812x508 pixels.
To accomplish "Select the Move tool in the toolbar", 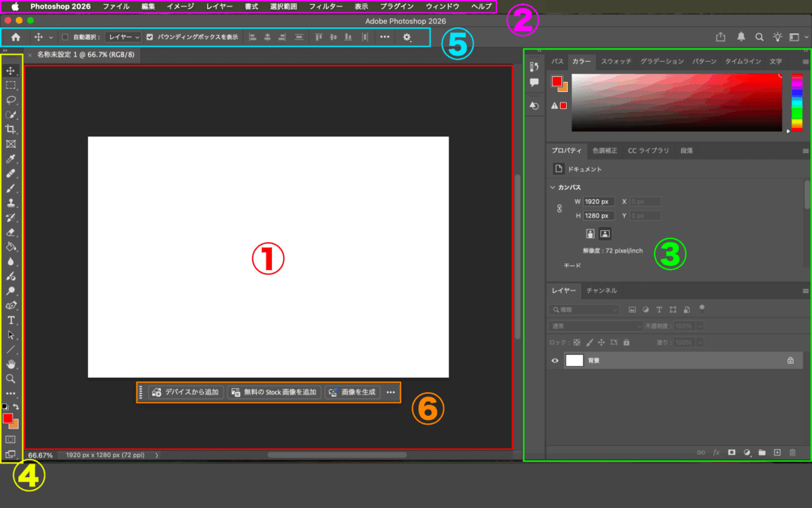I will (11, 71).
